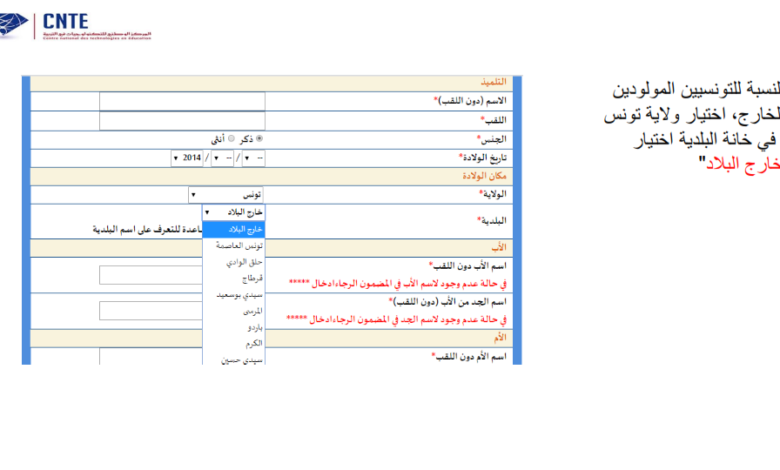Choose قرطاج from municipality list

[x=234, y=279]
